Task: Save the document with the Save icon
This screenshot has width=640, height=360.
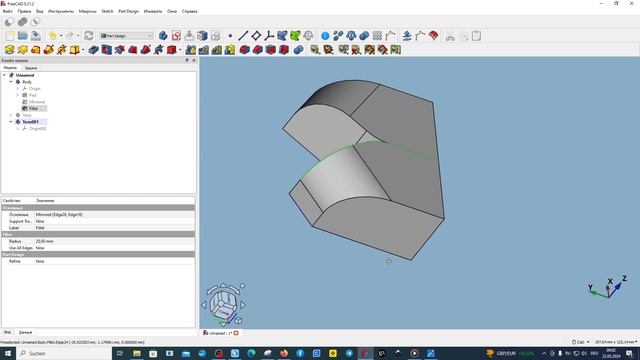Action: (36, 36)
